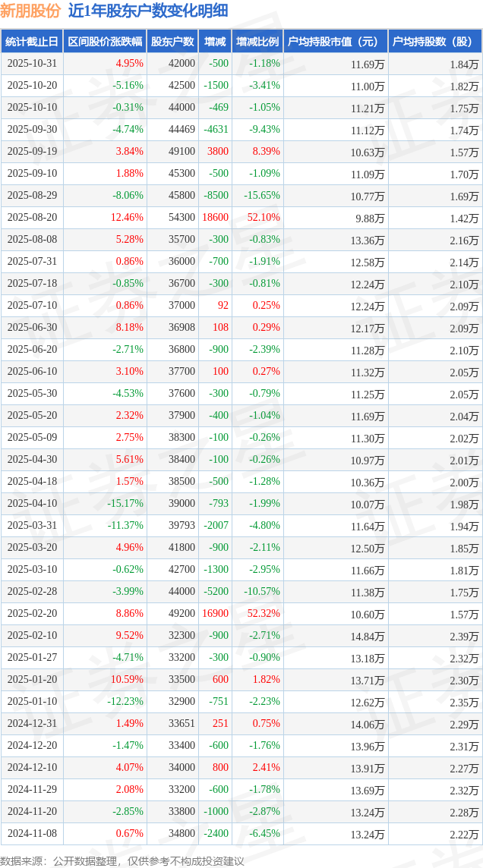The image size is (483, 868).
Task: Click the 52.32% change ratio cell
Action: (x=263, y=614)
